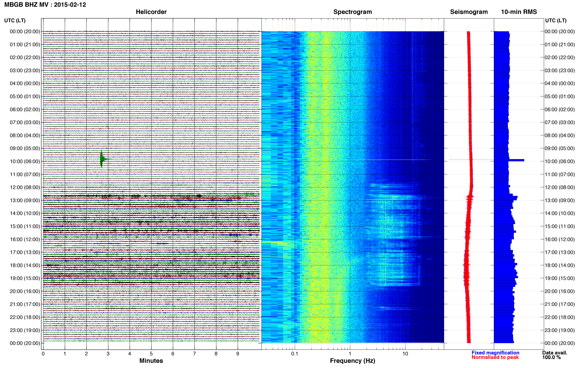Screen dimensions: 588x368
Task: Click the '0.1' frequency tick label
Action: pyautogui.click(x=295, y=354)
